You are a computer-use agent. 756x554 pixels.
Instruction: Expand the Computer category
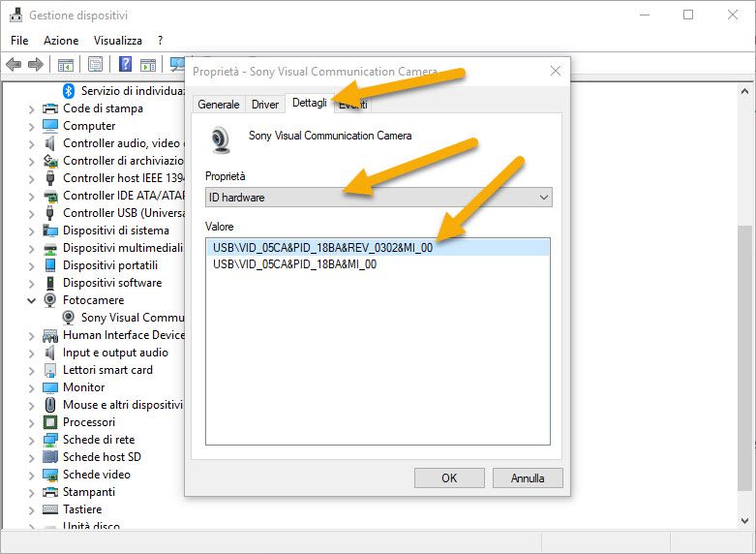(32, 126)
